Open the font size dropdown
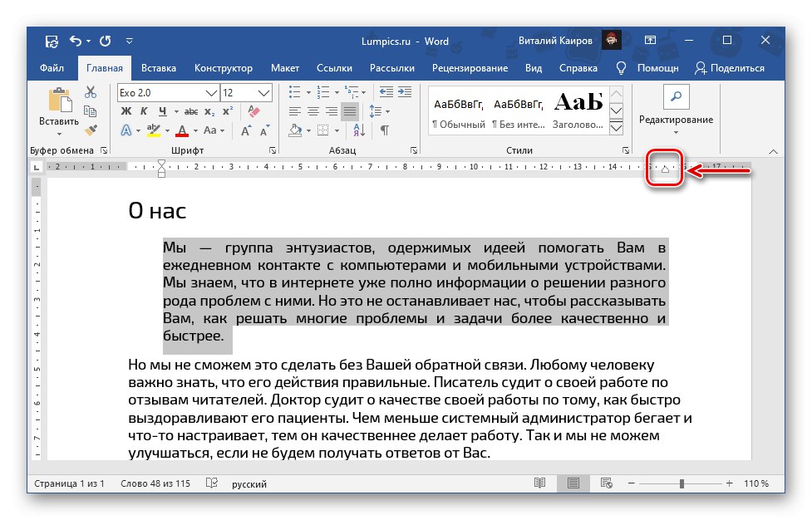 point(244,92)
